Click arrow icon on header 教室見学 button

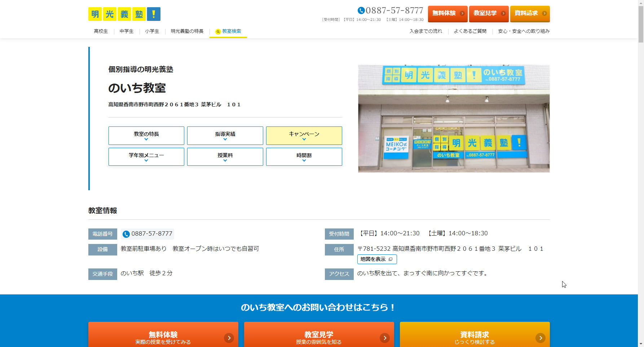pyautogui.click(x=503, y=13)
